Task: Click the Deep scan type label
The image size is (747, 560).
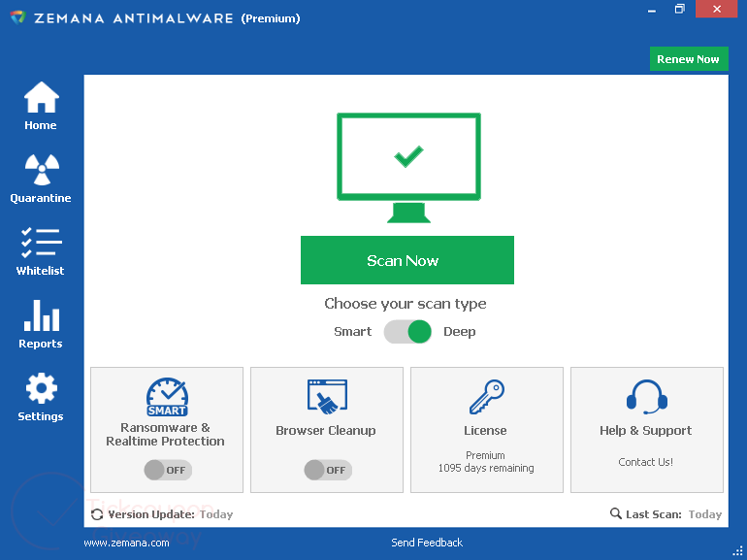Action: point(459,332)
